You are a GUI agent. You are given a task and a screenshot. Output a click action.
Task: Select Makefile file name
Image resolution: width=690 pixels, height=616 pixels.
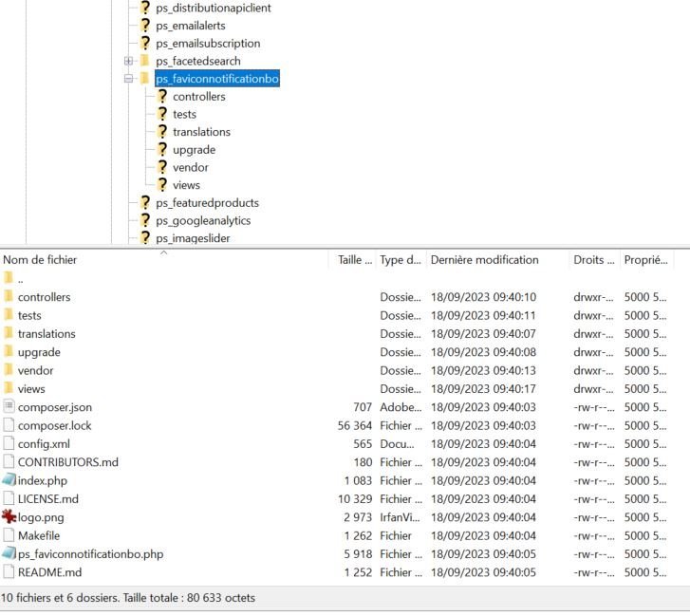coord(39,536)
